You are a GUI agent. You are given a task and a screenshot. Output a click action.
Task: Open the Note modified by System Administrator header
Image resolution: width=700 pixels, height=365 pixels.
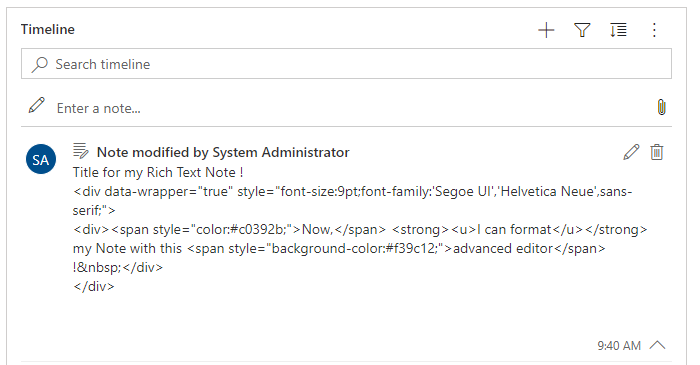click(x=223, y=152)
